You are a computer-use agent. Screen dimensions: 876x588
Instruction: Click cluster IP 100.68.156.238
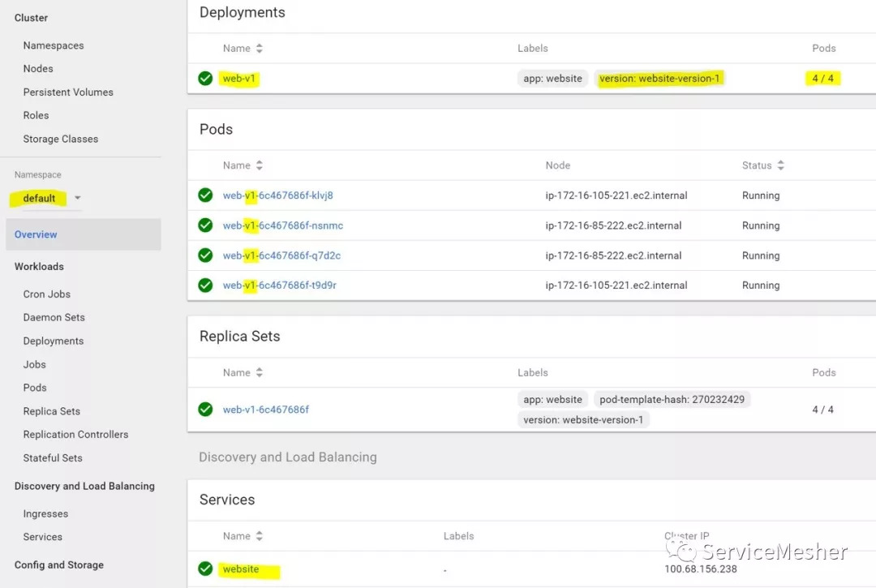pyautogui.click(x=701, y=569)
